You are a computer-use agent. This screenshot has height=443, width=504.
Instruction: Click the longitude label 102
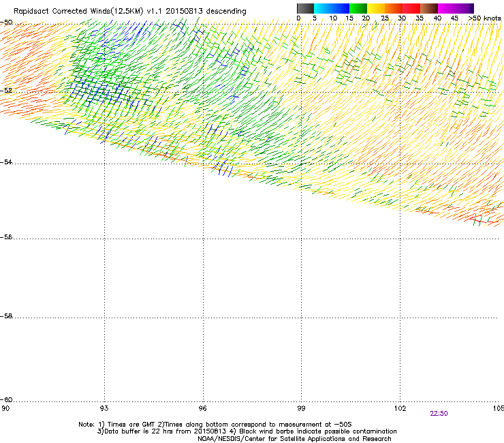(400, 408)
